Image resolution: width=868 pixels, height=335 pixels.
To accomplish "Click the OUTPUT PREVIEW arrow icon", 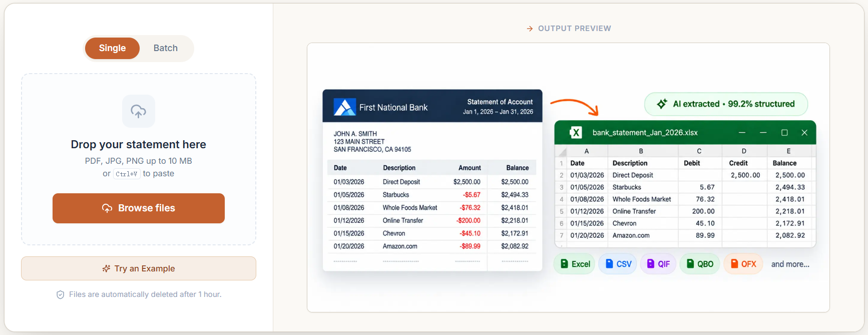I will tap(530, 29).
